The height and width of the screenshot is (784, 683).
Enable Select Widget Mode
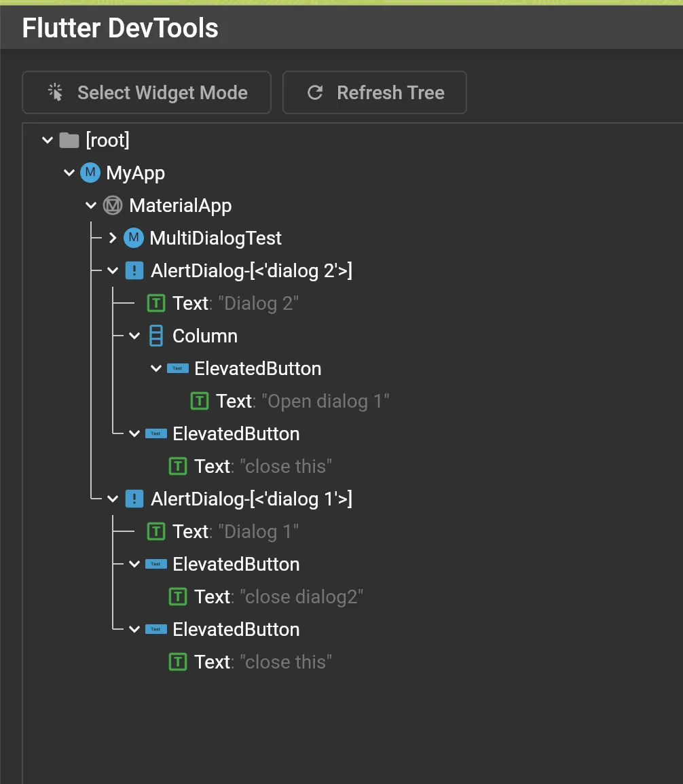[147, 93]
